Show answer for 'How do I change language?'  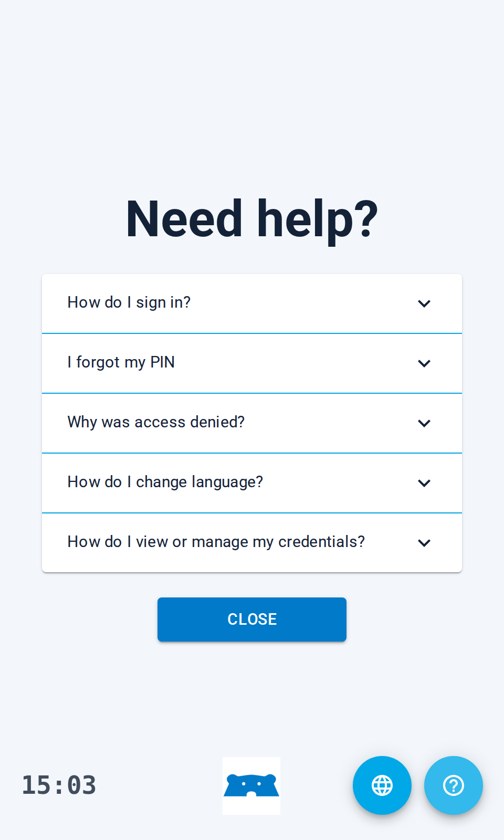tap(252, 483)
